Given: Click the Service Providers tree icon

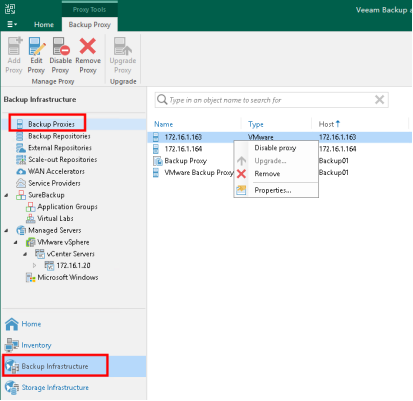Looking at the screenshot, I should pyautogui.click(x=21, y=183).
